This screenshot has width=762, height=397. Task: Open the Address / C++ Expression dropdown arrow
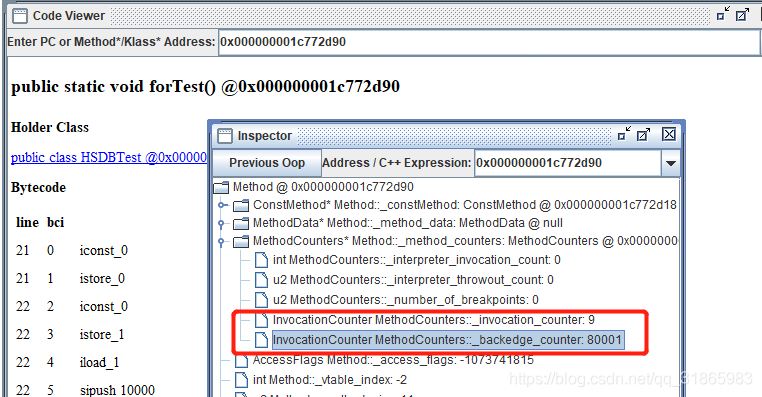point(671,163)
